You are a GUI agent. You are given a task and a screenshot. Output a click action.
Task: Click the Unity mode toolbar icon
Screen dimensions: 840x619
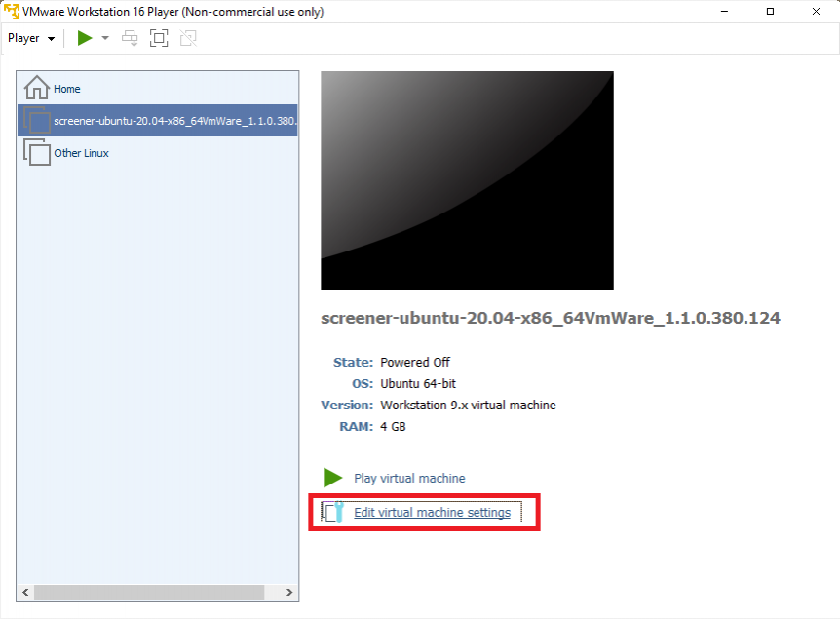click(188, 38)
